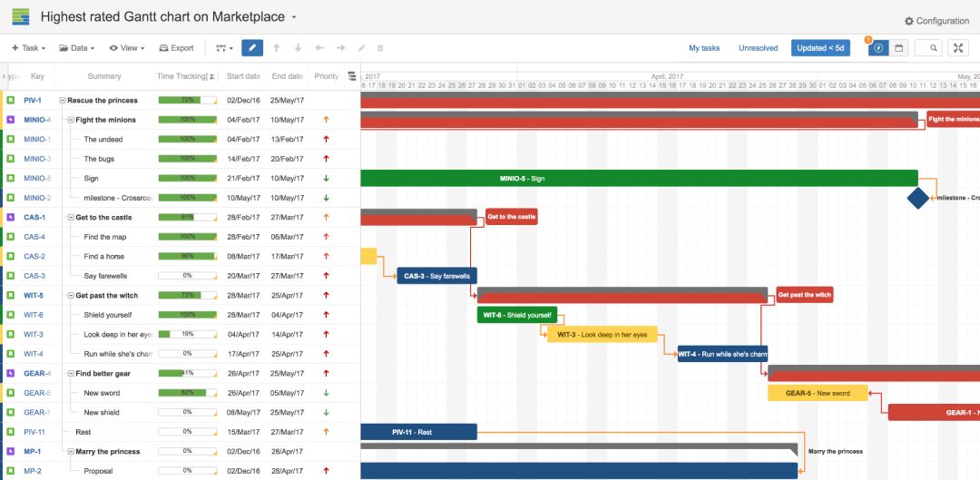This screenshot has width=980, height=480.
Task: Click the Start date column header
Action: click(x=244, y=76)
